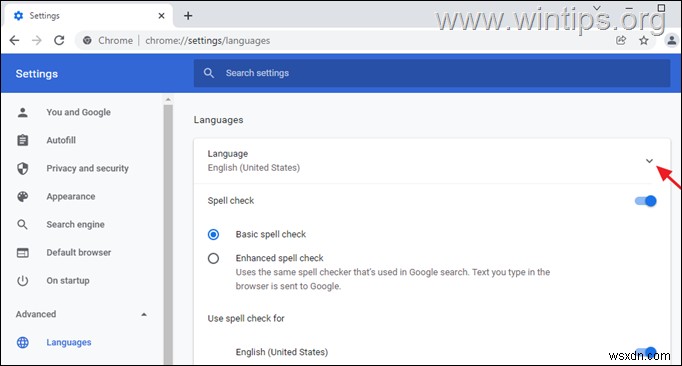Open Autofill settings

[x=61, y=140]
